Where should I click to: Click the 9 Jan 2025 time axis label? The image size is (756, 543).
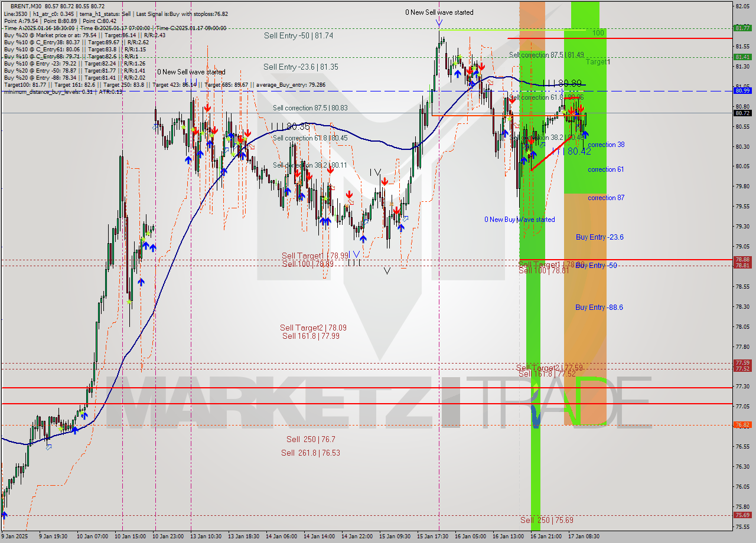(x=14, y=537)
